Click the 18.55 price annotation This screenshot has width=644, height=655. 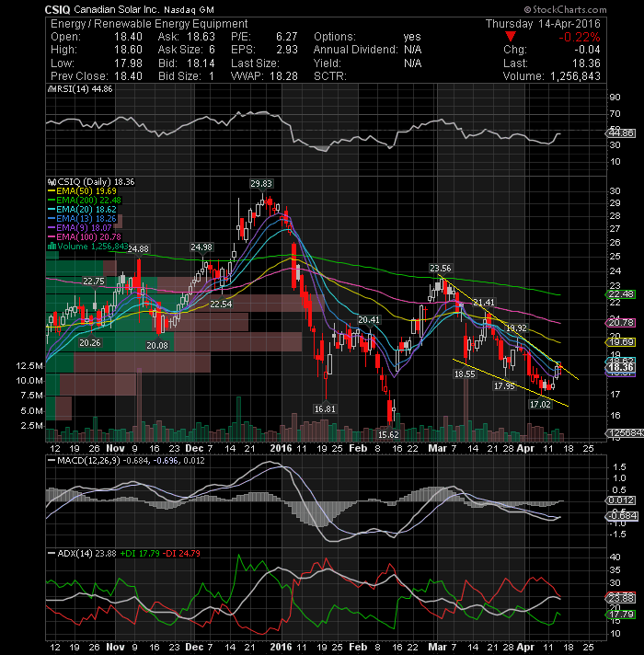tap(465, 373)
